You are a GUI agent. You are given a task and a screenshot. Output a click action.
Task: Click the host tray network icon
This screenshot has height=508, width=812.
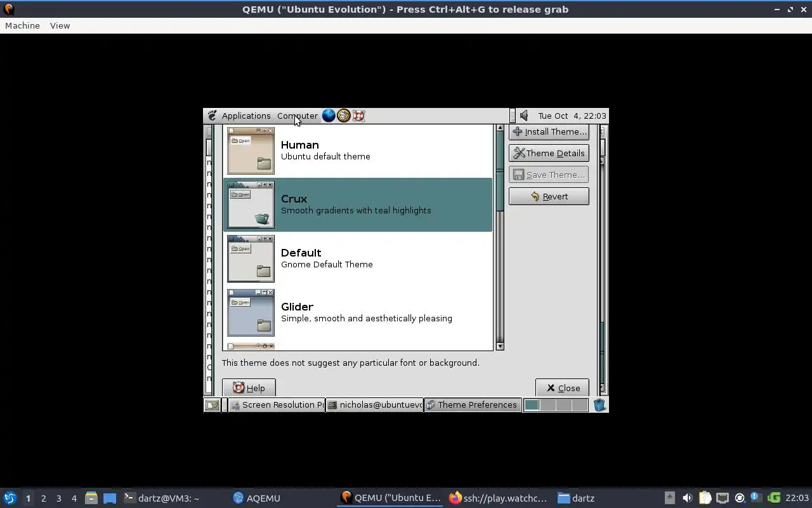coord(722,498)
